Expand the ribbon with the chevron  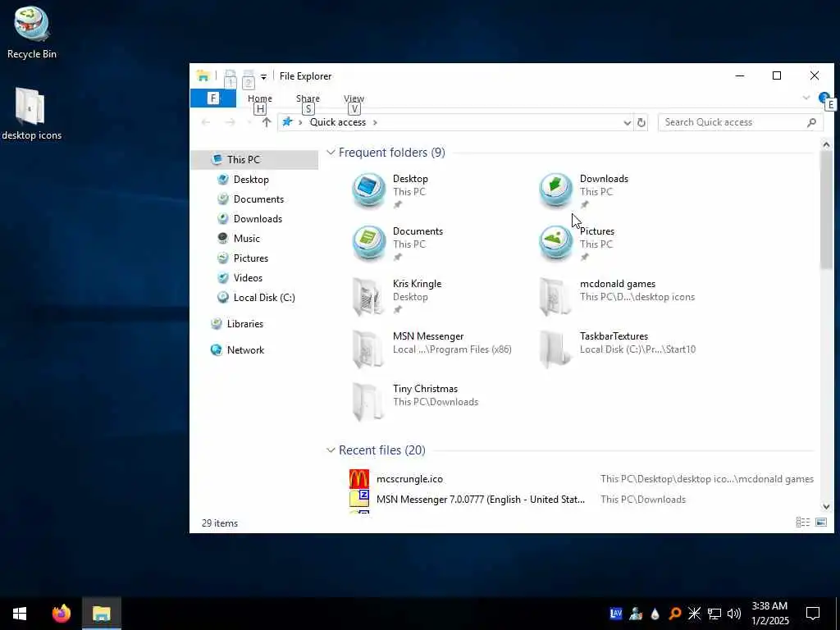(806, 98)
